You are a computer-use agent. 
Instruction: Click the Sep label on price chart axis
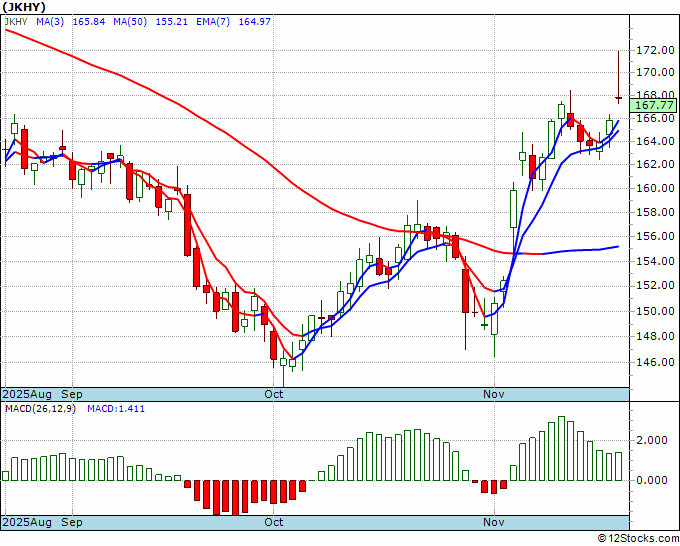[x=72, y=394]
